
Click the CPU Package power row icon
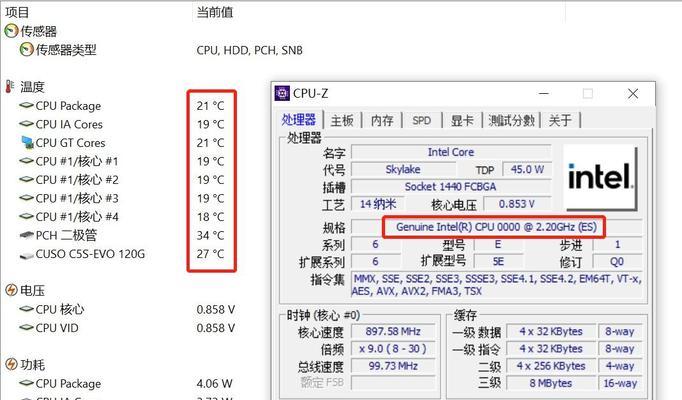[x=27, y=383]
